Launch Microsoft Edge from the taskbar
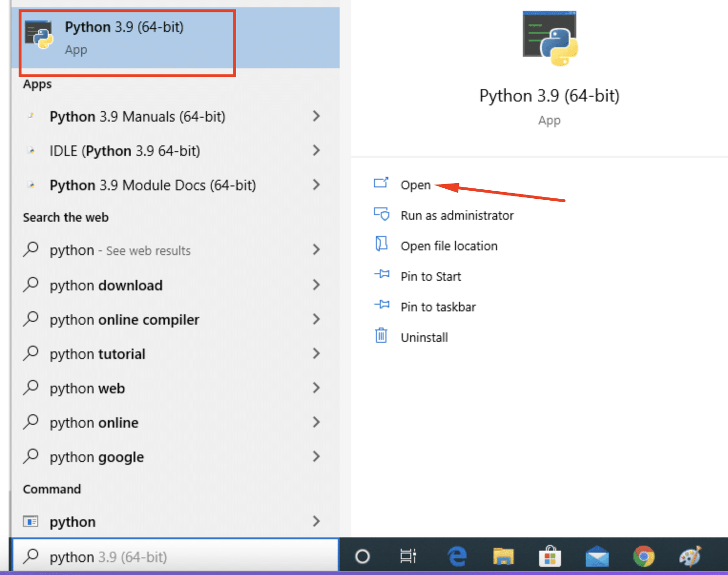 coord(457,556)
